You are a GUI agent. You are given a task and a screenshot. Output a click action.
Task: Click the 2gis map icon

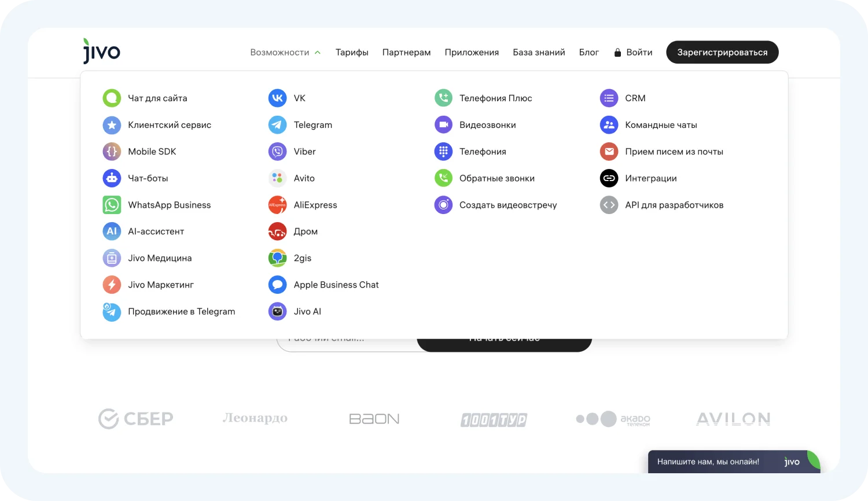pos(278,258)
